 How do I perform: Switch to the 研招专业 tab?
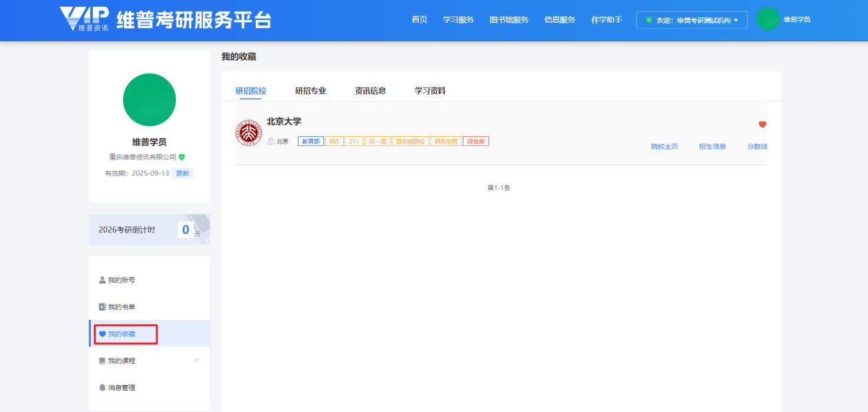pos(310,91)
